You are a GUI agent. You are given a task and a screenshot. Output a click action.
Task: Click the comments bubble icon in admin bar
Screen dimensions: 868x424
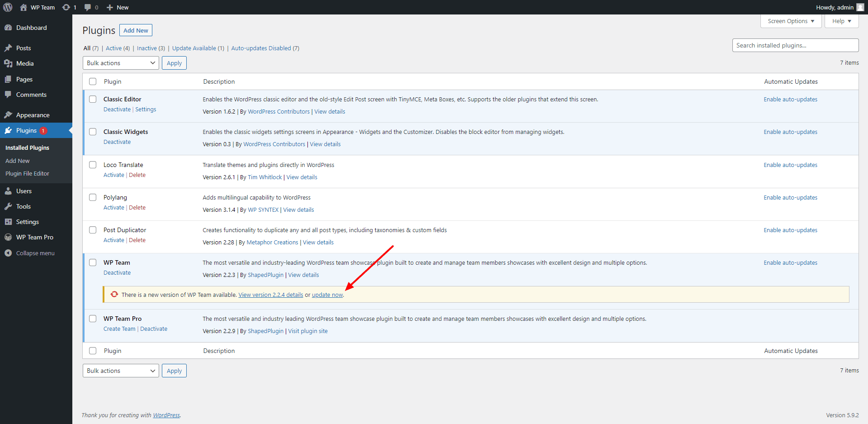click(x=88, y=7)
